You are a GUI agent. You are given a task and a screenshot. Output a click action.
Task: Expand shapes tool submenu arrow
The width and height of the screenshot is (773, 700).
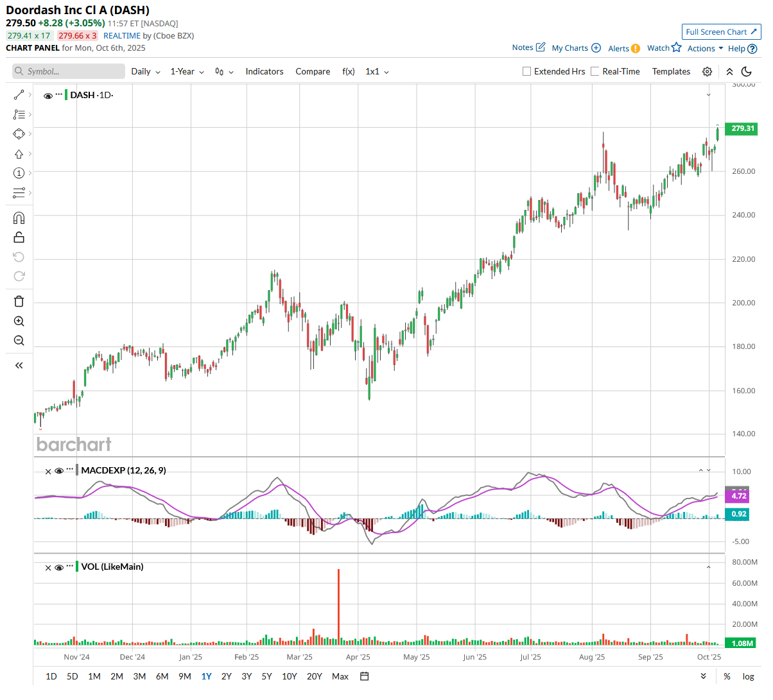(x=30, y=134)
